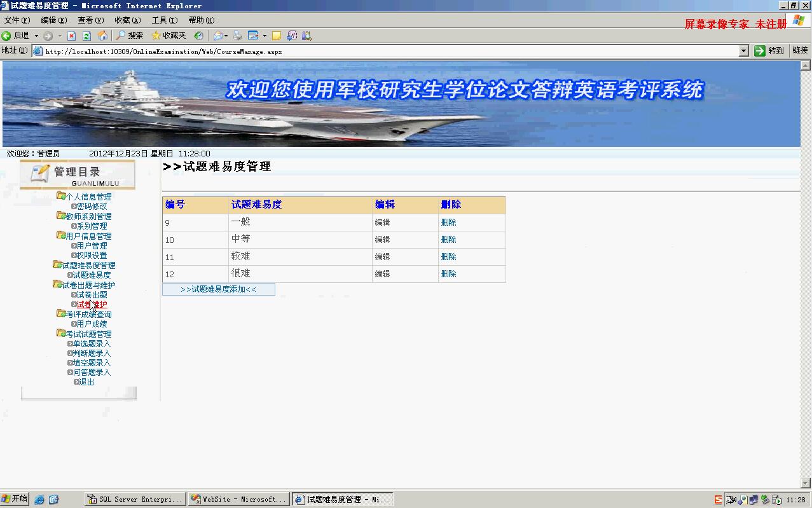Open the Forward button history dropdown arrow
The width and height of the screenshot is (812, 508).
coord(60,36)
